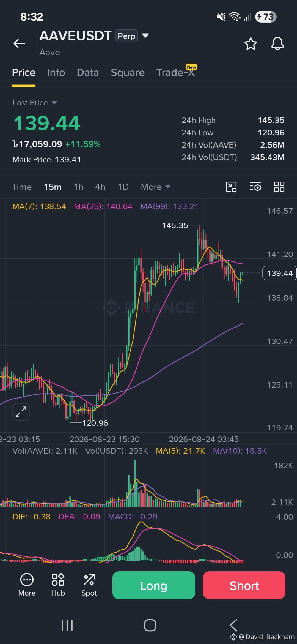Open the Trade-X tab
297x644 pixels.
point(175,73)
